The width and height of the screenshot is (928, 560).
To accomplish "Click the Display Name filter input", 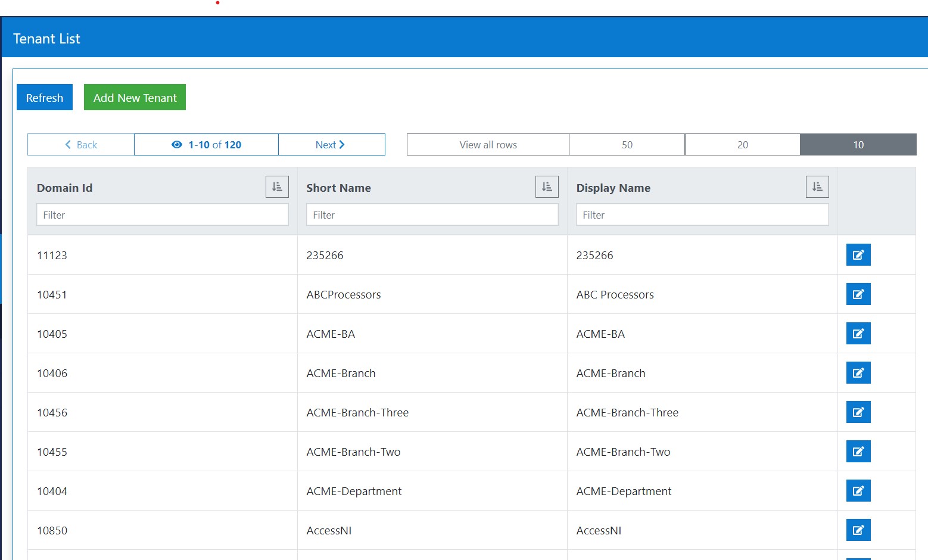I will (x=702, y=214).
